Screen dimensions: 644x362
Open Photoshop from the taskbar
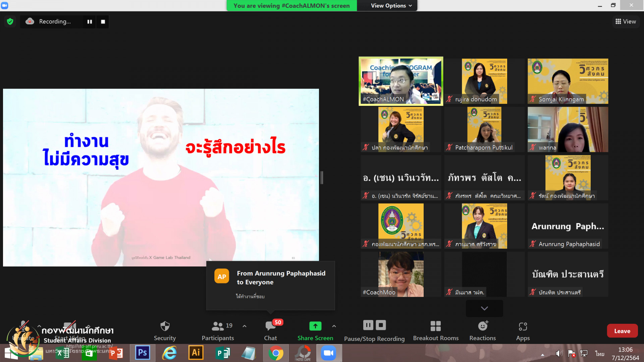pyautogui.click(x=142, y=353)
